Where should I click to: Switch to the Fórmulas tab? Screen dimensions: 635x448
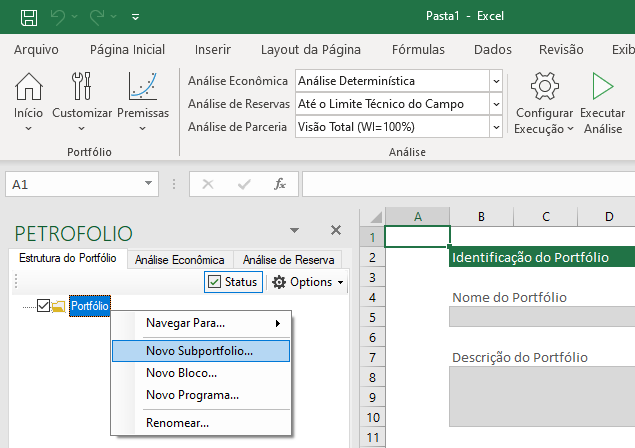(x=418, y=49)
